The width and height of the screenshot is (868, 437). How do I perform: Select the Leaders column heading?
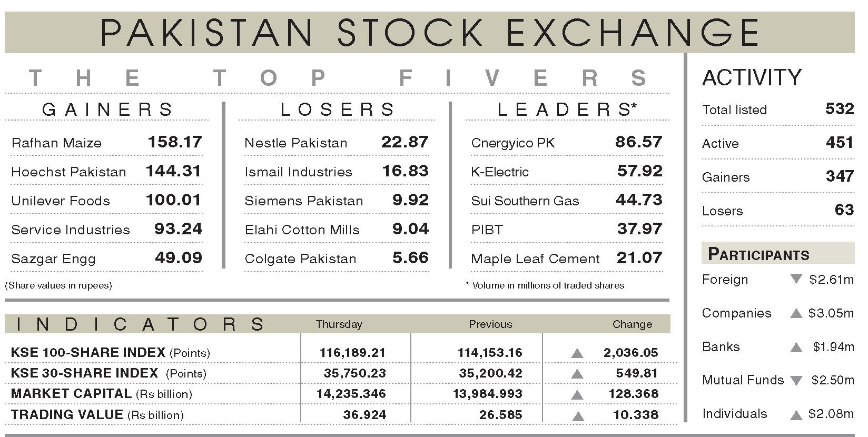[567, 110]
